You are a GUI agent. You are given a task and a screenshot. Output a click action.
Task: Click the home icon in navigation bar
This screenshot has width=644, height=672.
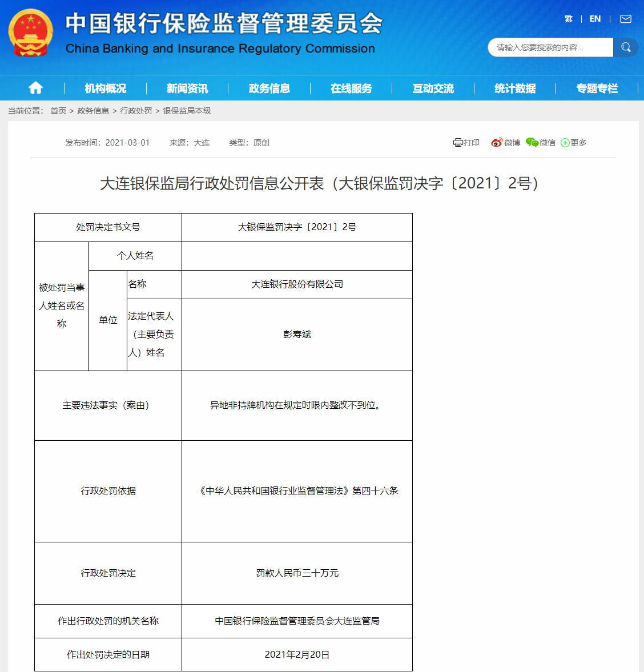coord(35,88)
